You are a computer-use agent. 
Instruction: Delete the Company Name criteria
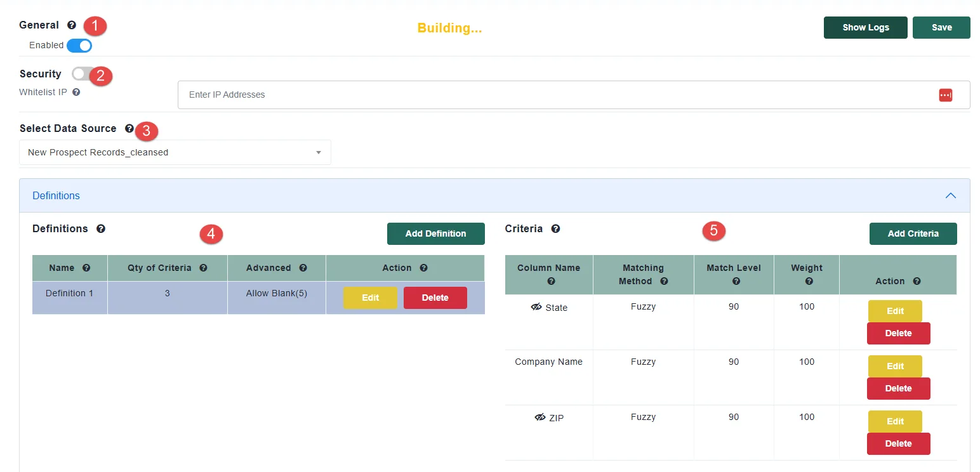click(898, 388)
